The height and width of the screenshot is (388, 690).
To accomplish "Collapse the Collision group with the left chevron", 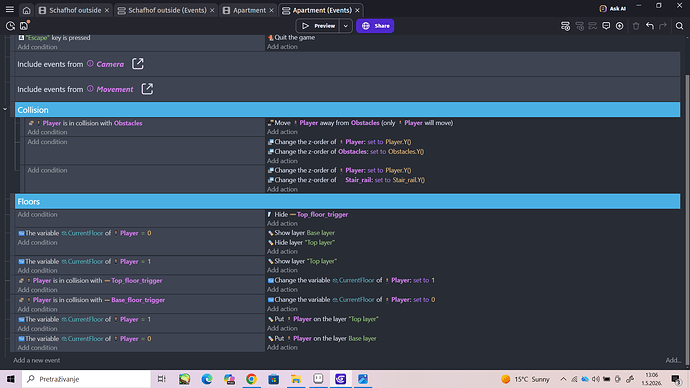I will (5, 109).
